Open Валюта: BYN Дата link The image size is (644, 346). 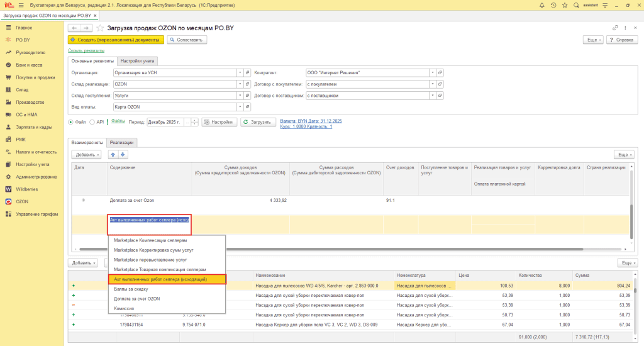pos(311,121)
